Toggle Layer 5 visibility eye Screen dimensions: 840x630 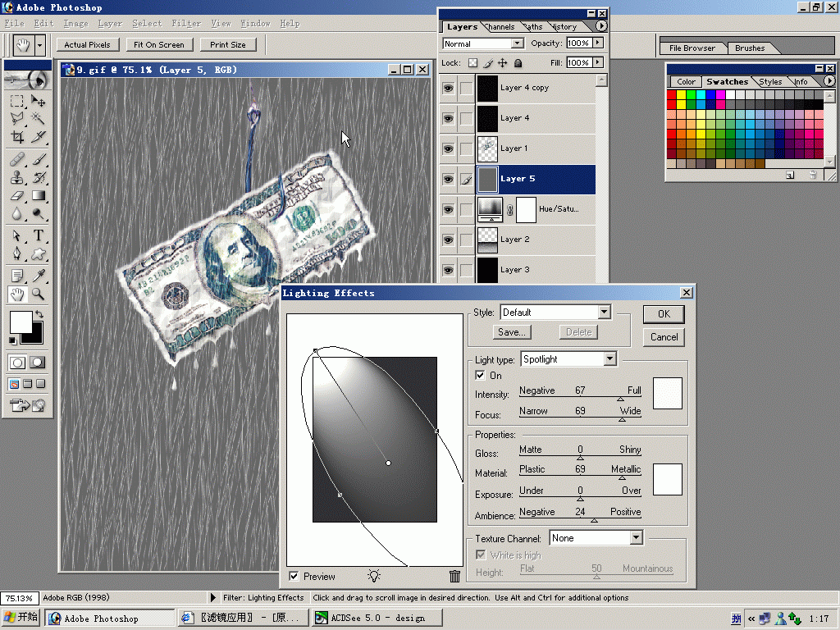tap(449, 180)
